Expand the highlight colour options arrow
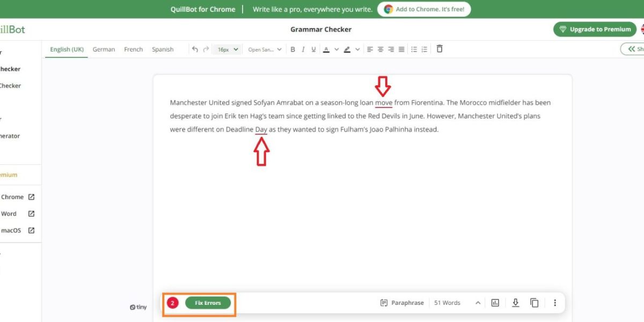This screenshot has height=322, width=644. (x=357, y=49)
